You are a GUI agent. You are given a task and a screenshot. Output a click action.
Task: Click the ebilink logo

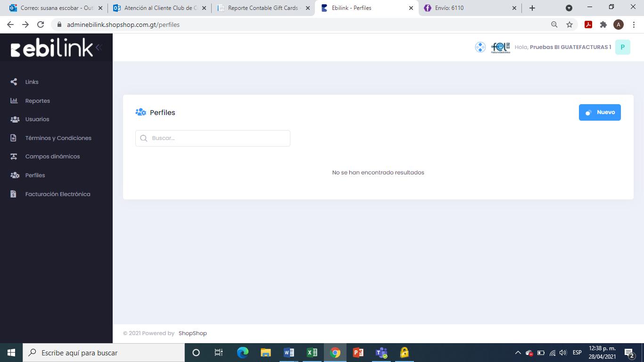pyautogui.click(x=52, y=48)
